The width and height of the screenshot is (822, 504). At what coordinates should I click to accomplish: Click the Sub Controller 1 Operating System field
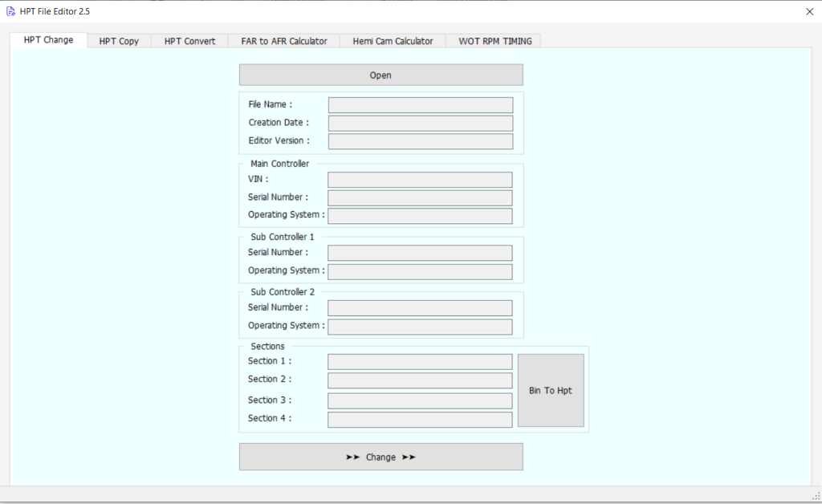click(x=420, y=271)
